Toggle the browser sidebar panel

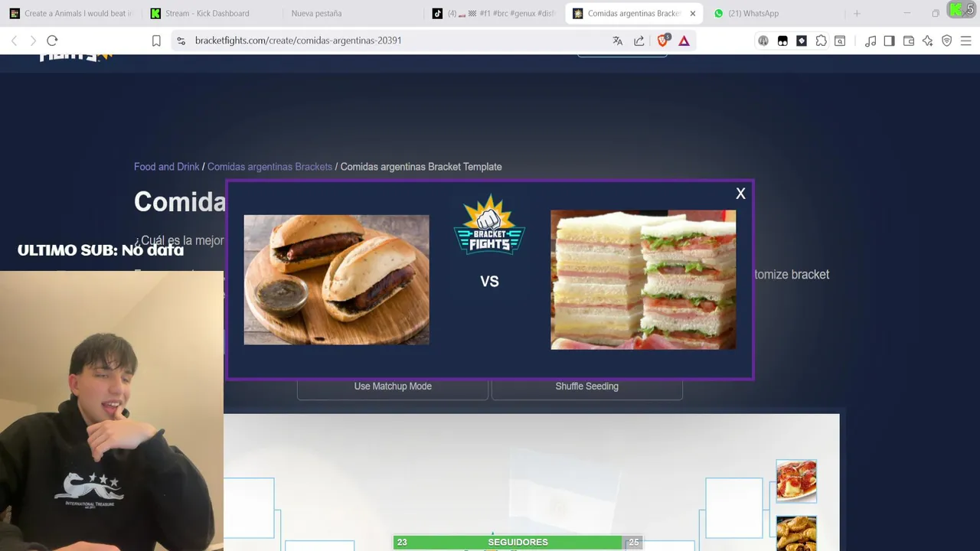tap(889, 41)
